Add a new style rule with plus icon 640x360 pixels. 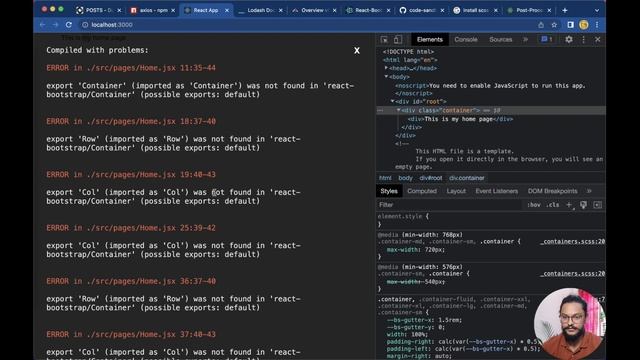(569, 205)
